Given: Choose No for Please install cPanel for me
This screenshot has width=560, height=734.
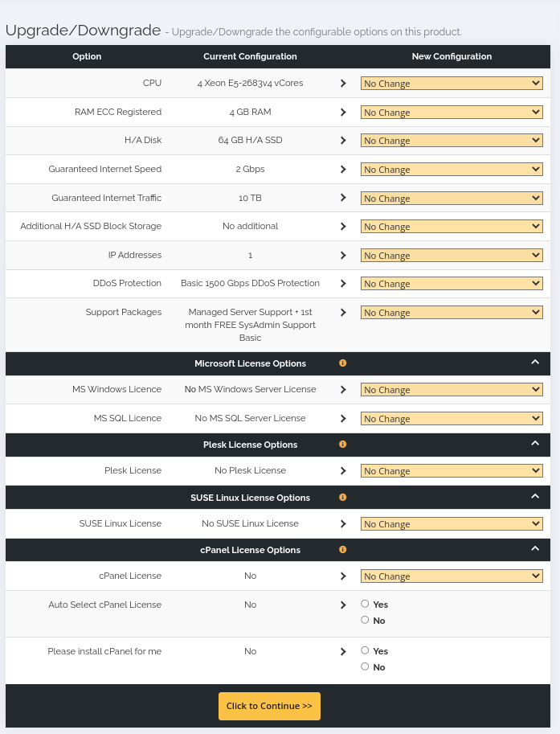Looking at the screenshot, I should coord(365,666).
